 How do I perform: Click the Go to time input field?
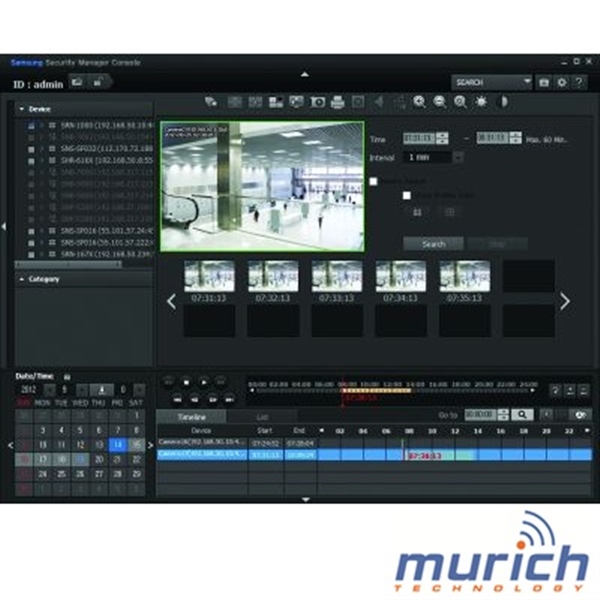(x=481, y=415)
